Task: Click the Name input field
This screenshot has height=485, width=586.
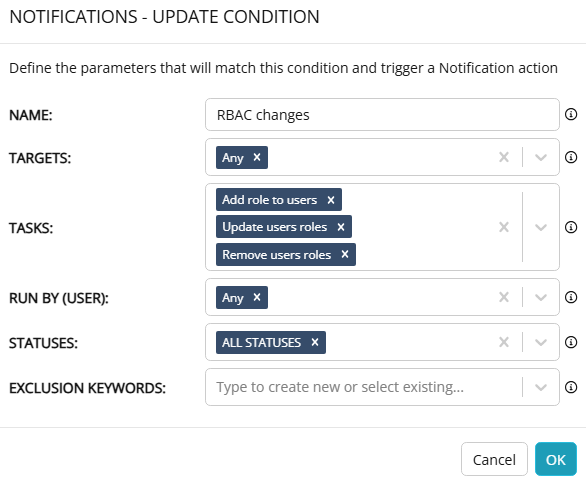Action: pyautogui.click(x=382, y=115)
